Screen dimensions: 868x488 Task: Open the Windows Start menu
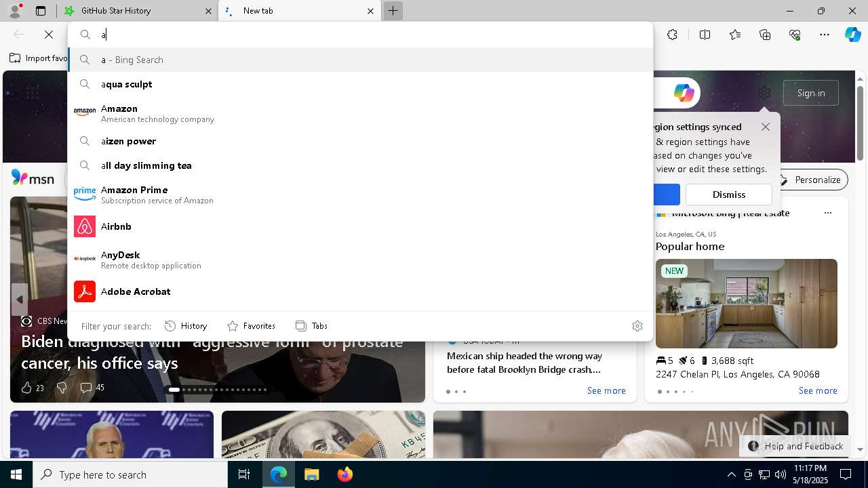[16, 474]
